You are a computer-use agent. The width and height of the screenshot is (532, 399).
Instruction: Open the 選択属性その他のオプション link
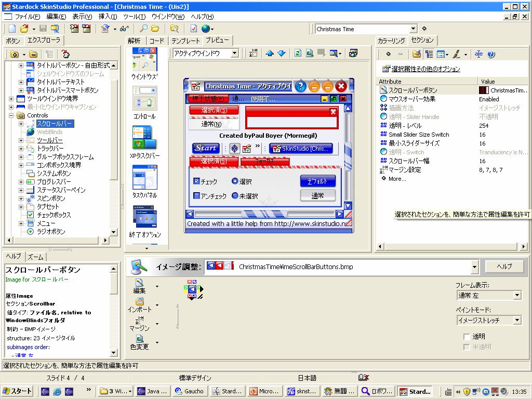425,69
